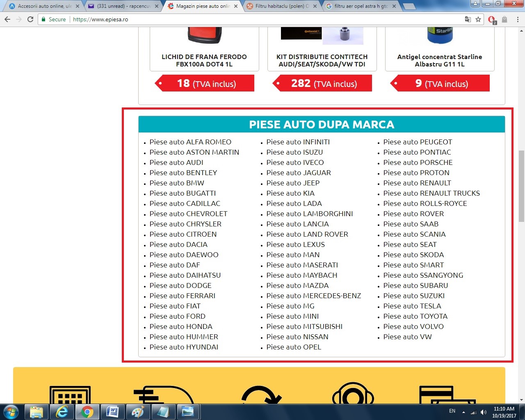The image size is (525, 420).
Task: Open Piese auto PORSCHE link
Action: 418,162
